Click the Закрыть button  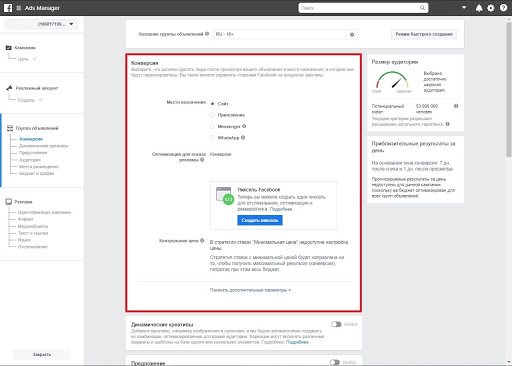pos(42,354)
